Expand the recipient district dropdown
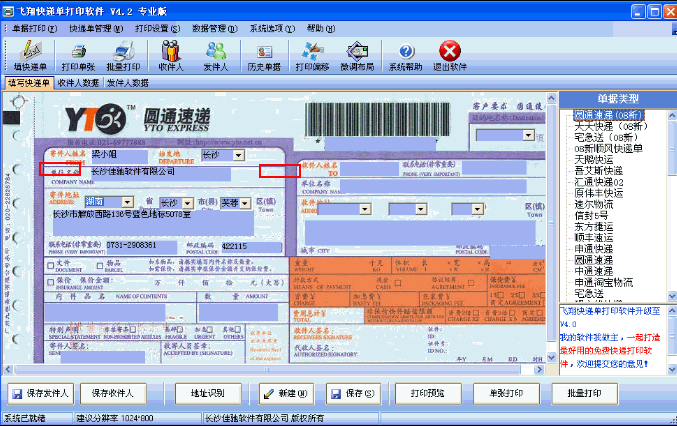This screenshot has width=677, height=426. pyautogui.click(x=477, y=209)
